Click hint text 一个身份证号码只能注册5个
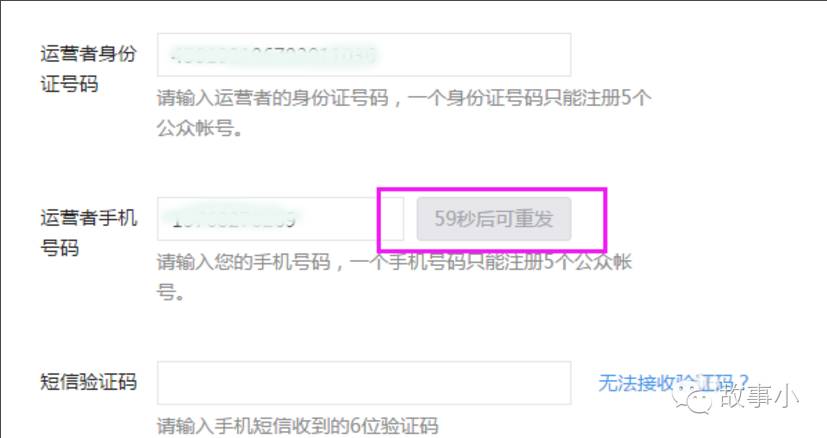The image size is (827, 438). click(x=530, y=98)
